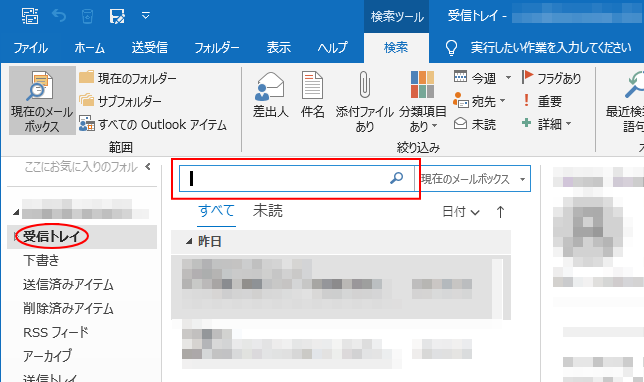This screenshot has width=644, height=382.
Task: Search in サブフォルダー scope
Action: (120, 101)
